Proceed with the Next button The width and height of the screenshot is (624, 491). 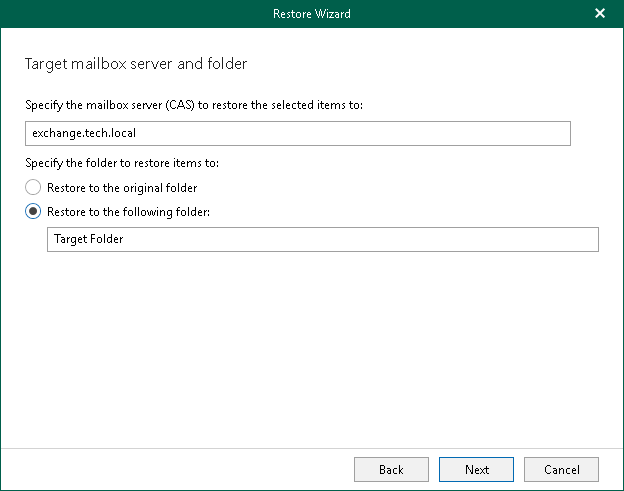(x=477, y=469)
